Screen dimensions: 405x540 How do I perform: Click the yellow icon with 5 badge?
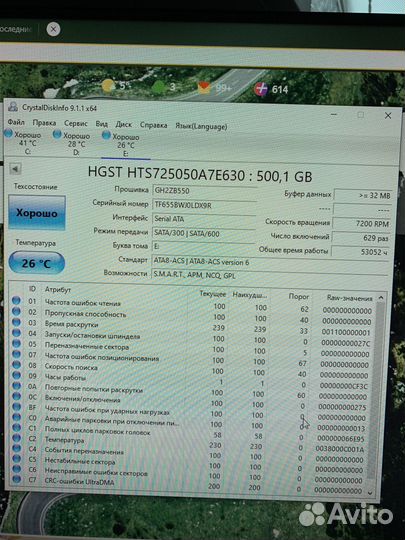coord(108,85)
